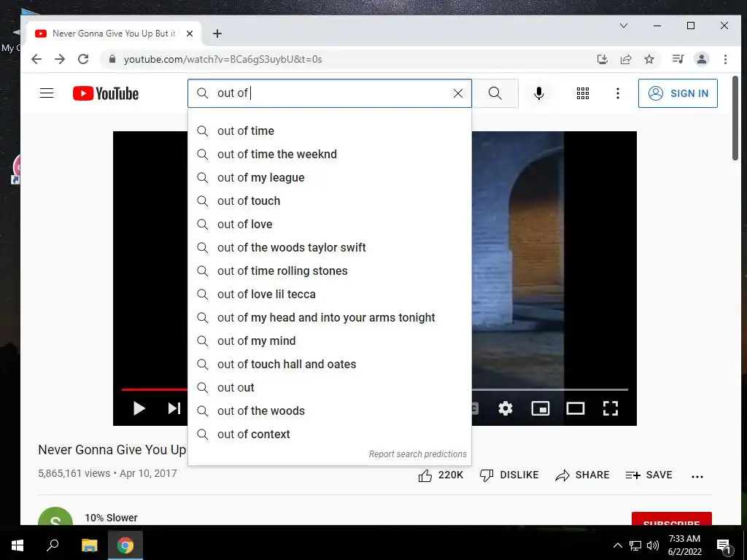The image size is (747, 560).
Task: Select suggestion "out out"
Action: click(330, 388)
